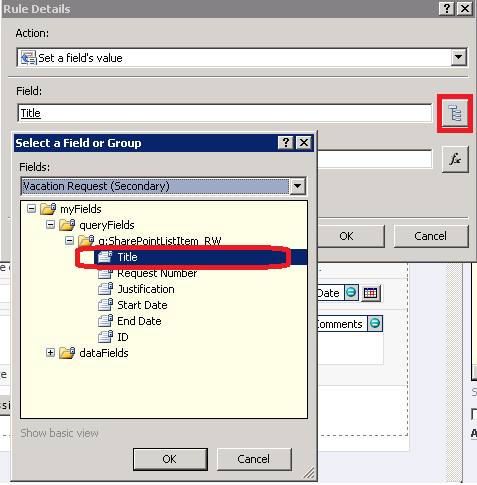
Task: Click the Set a field's value action icon
Action: [28, 58]
